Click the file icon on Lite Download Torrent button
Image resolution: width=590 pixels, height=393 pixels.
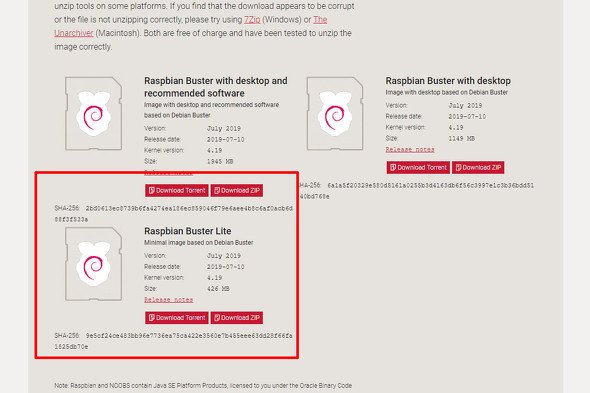pos(152,318)
